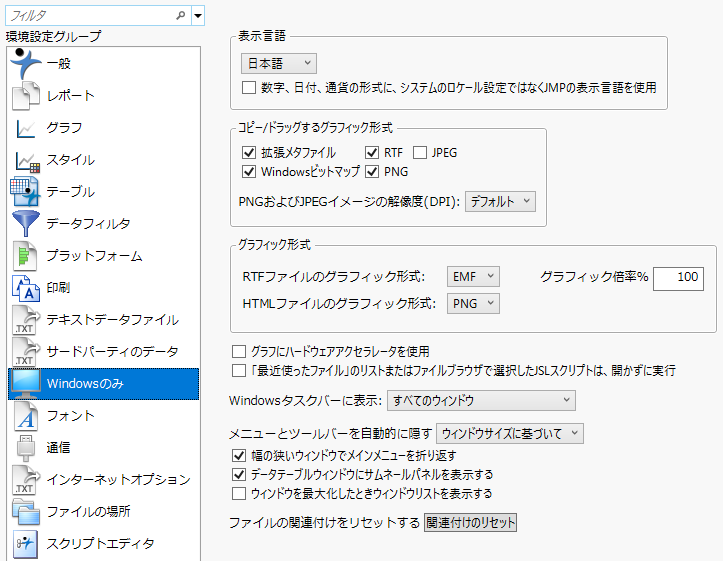Open the ファイルの場所 folder icon
Screen dimensions: 723x561
[26, 512]
